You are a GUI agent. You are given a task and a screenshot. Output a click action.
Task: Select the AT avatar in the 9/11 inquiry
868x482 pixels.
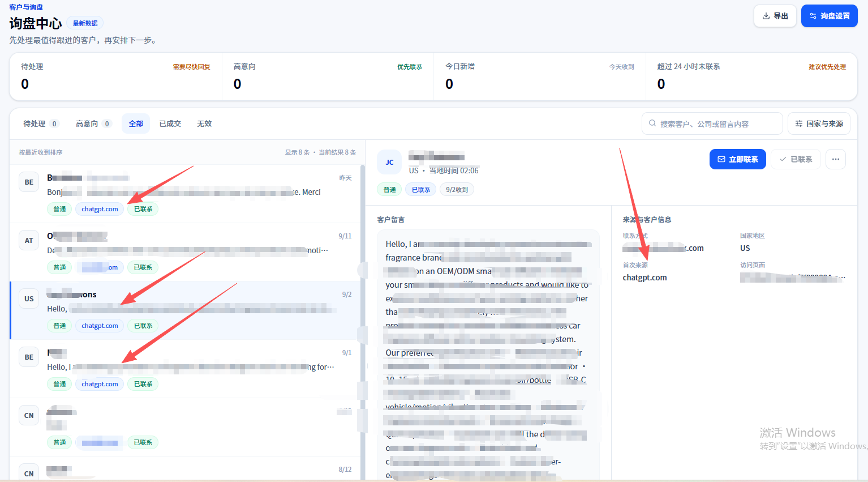click(x=29, y=241)
